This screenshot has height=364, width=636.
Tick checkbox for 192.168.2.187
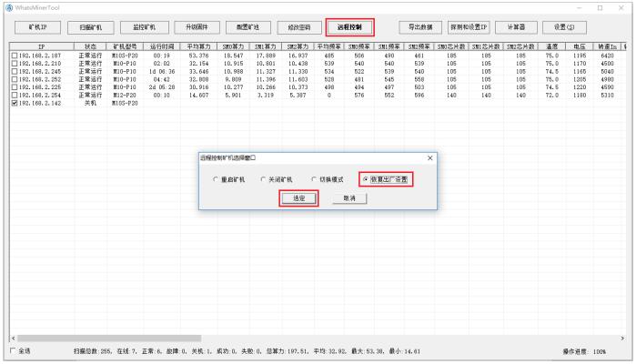pos(15,56)
